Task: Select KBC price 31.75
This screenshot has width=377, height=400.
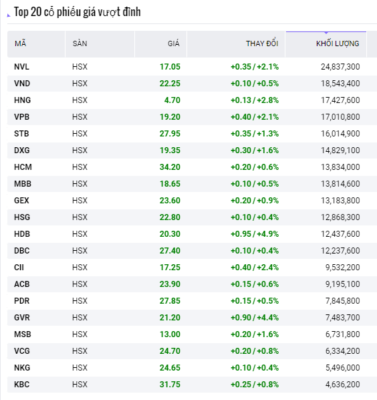Action: pos(170,384)
